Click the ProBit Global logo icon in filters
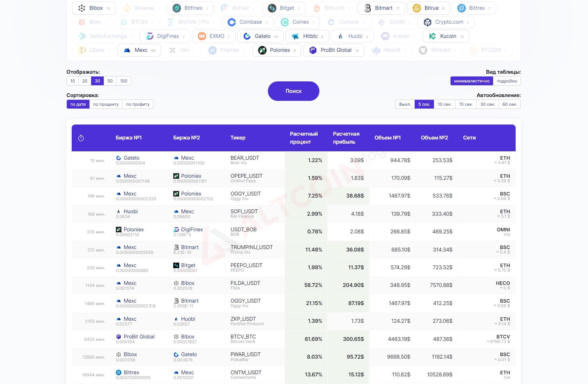The width and height of the screenshot is (588, 384). 313,50
